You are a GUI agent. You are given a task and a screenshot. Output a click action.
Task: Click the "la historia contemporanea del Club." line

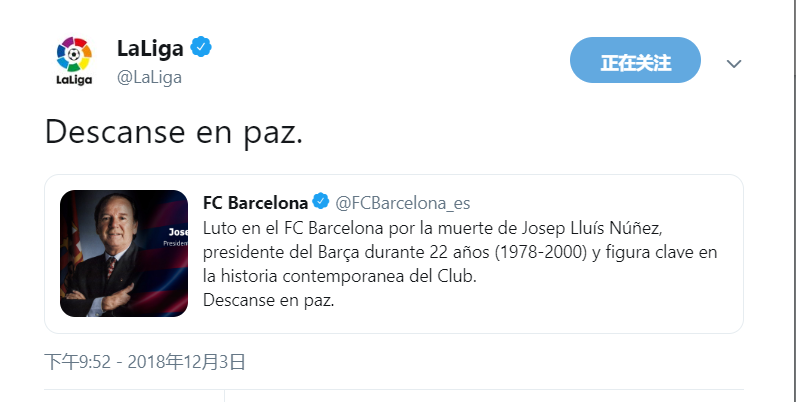point(340,276)
